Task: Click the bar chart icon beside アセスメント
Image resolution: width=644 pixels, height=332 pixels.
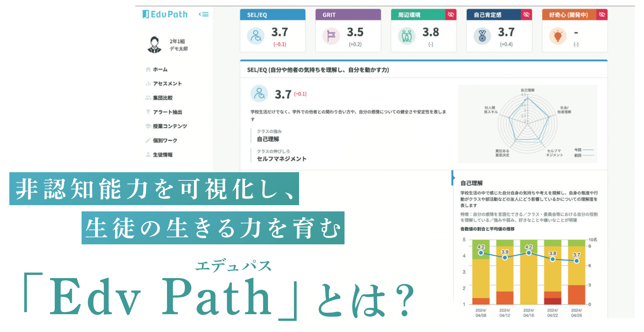Action: pyautogui.click(x=148, y=83)
